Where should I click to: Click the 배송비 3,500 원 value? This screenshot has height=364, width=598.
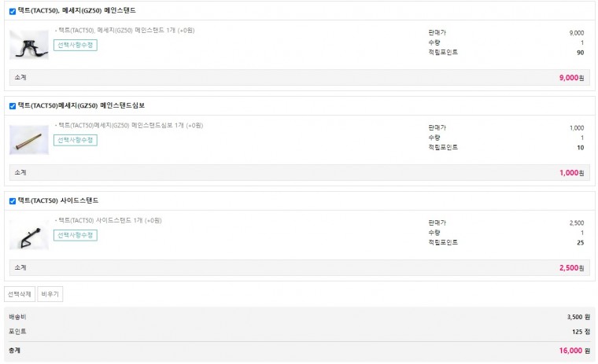(578, 317)
